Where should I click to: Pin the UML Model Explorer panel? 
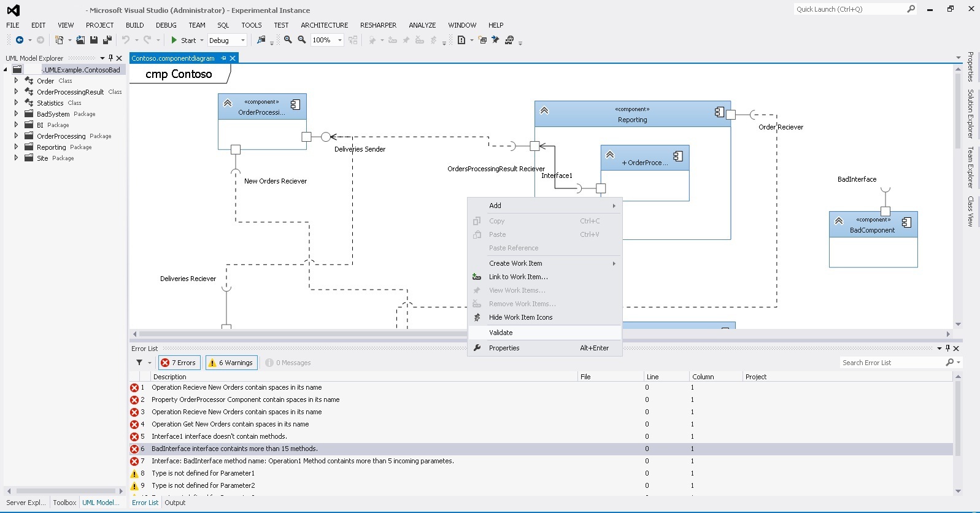pyautogui.click(x=110, y=58)
